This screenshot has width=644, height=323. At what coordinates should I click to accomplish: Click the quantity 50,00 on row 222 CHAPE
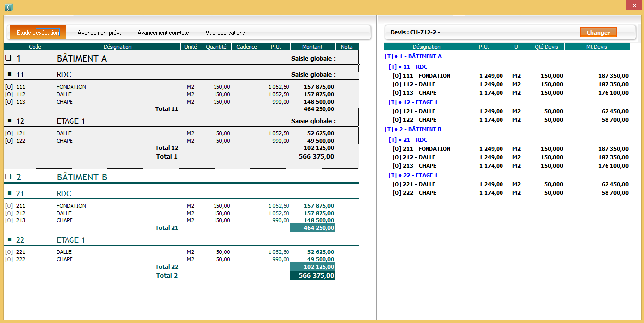coord(223,259)
